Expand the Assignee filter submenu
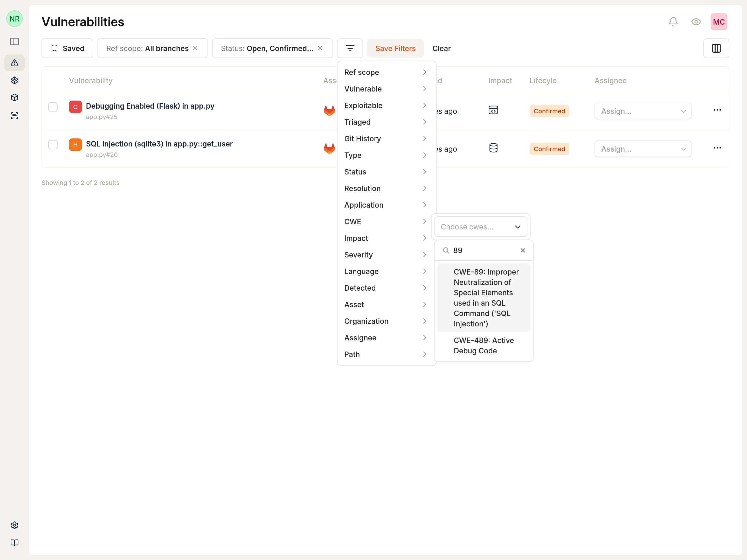This screenshot has width=747, height=560. 386,338
